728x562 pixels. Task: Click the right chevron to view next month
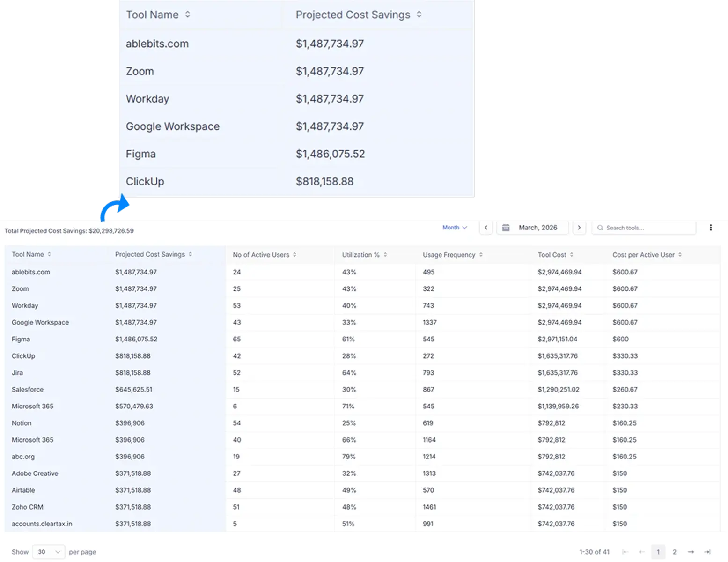click(x=579, y=228)
